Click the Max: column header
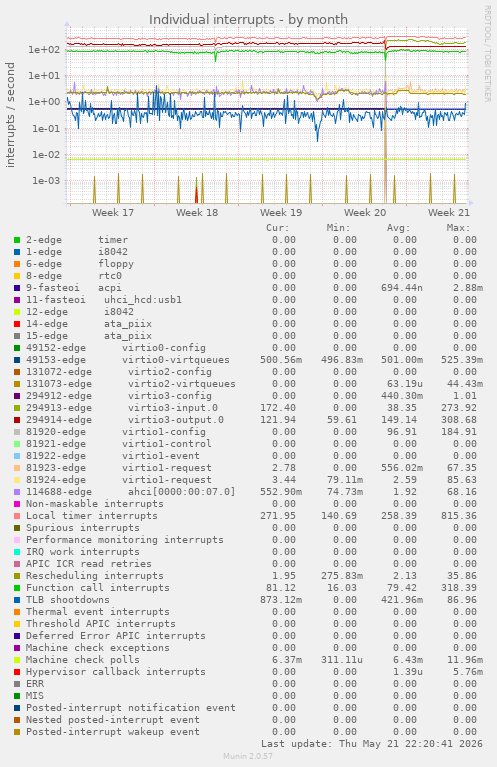Image resolution: width=497 pixels, height=767 pixels. pyautogui.click(x=458, y=228)
